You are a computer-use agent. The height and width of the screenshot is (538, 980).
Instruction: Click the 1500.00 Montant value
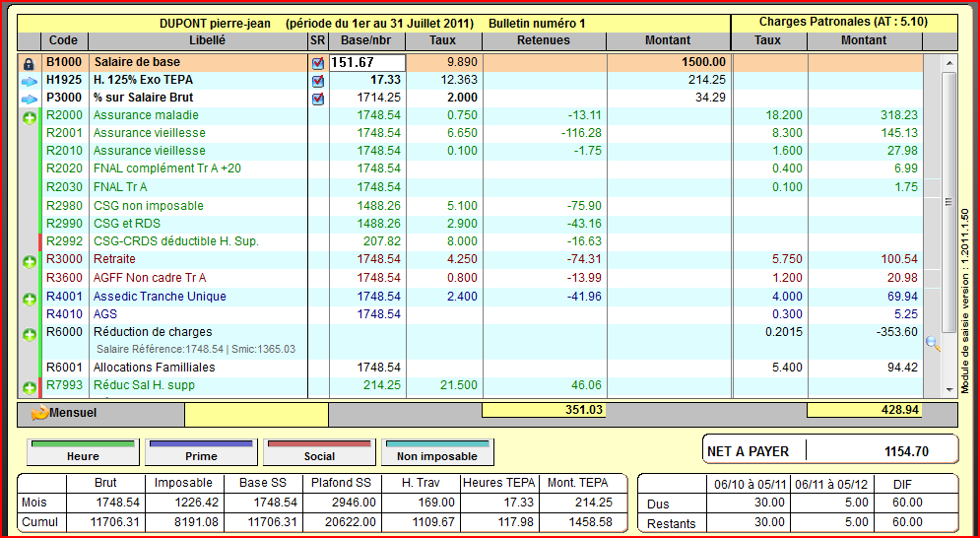pyautogui.click(x=703, y=62)
